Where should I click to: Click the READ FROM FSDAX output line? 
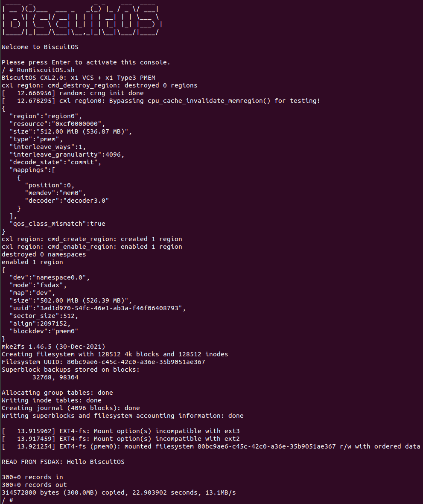click(x=63, y=462)
